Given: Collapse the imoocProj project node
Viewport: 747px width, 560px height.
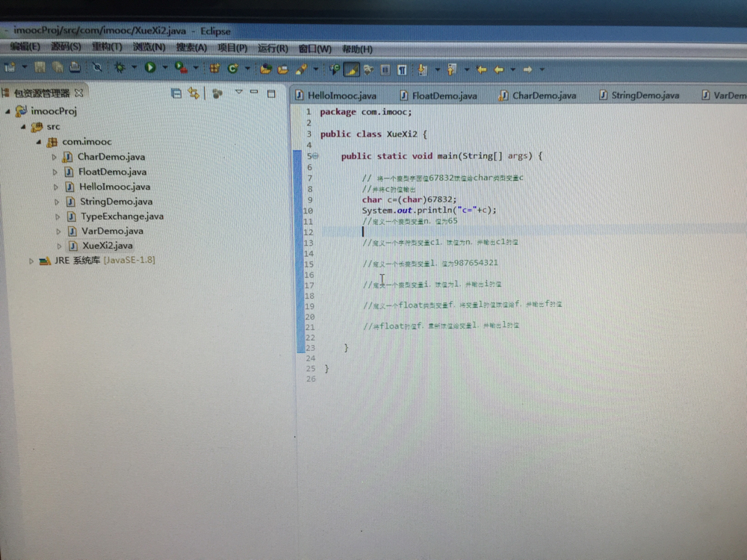Looking at the screenshot, I should click(x=8, y=111).
